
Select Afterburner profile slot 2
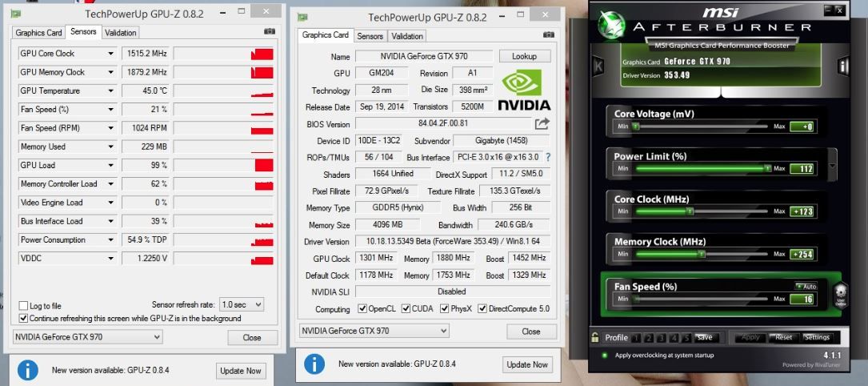(648, 338)
